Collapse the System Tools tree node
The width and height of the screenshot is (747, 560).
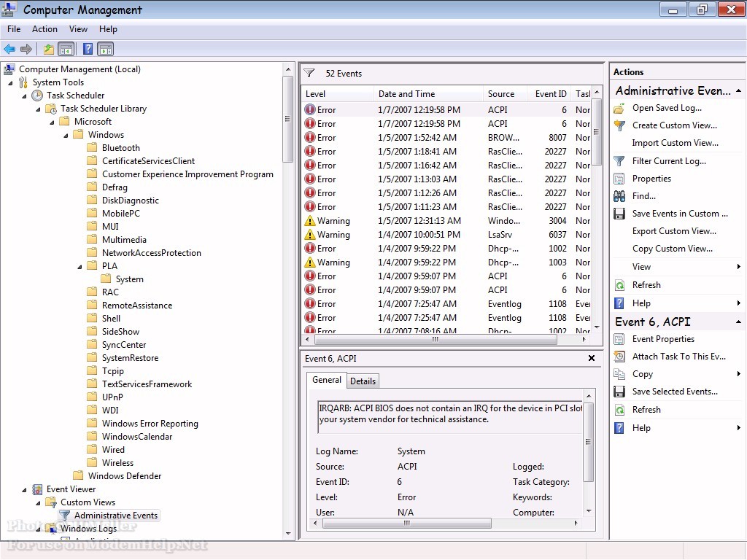[x=10, y=83]
